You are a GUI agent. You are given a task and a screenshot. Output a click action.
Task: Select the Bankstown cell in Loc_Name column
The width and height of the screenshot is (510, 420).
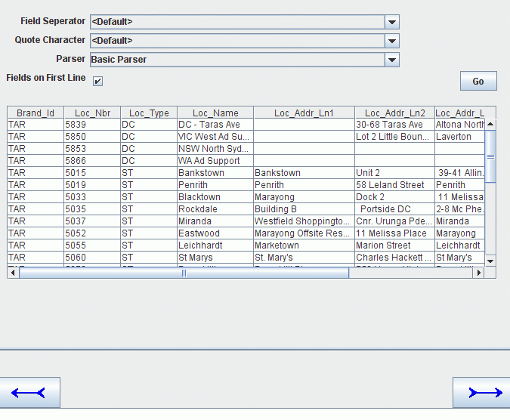click(x=215, y=173)
